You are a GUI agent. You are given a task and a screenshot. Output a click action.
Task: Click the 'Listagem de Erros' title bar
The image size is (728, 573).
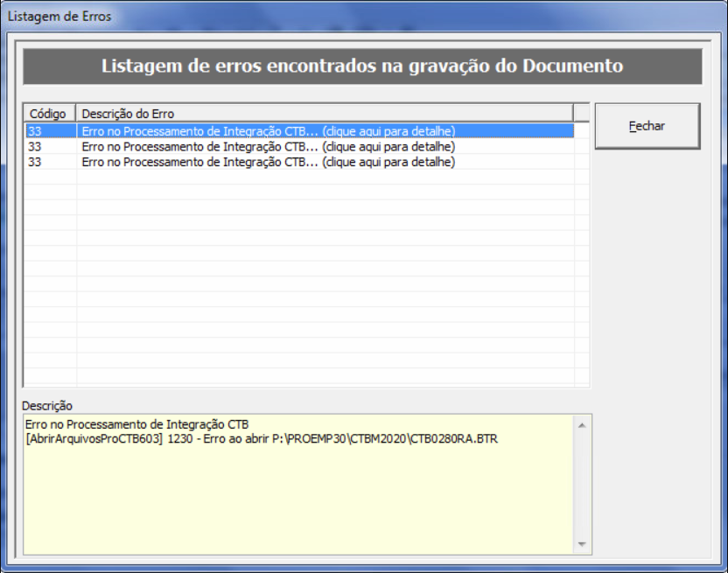(x=364, y=16)
